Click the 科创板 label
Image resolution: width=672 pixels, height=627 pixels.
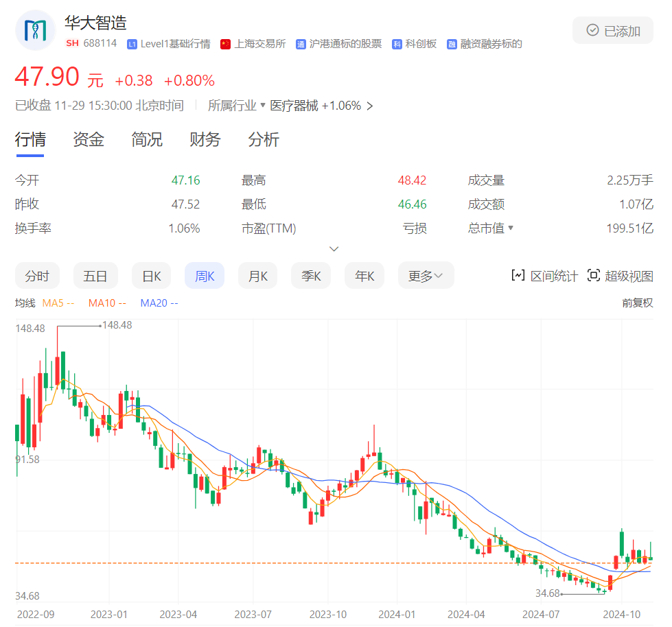421,44
